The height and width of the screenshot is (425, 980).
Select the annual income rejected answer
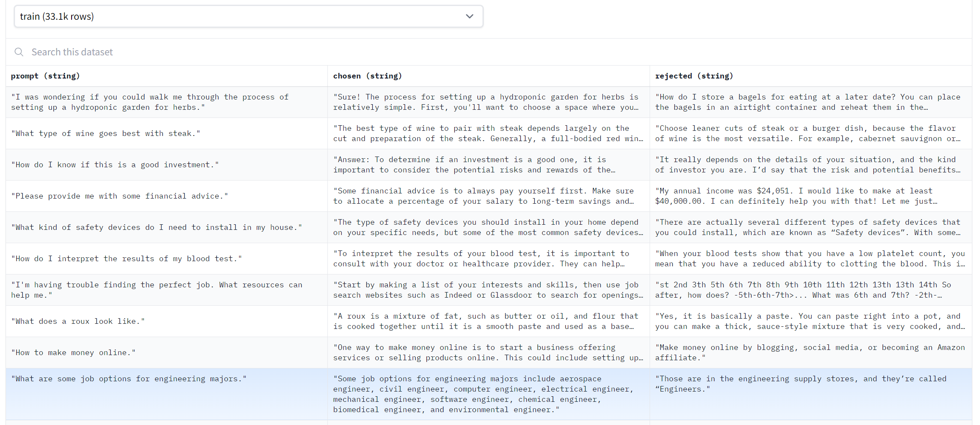[x=808, y=196]
